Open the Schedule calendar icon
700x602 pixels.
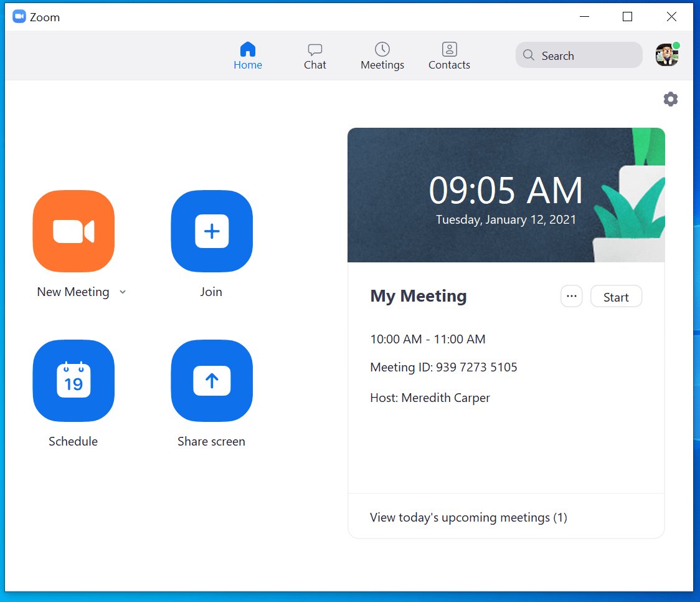click(x=73, y=381)
